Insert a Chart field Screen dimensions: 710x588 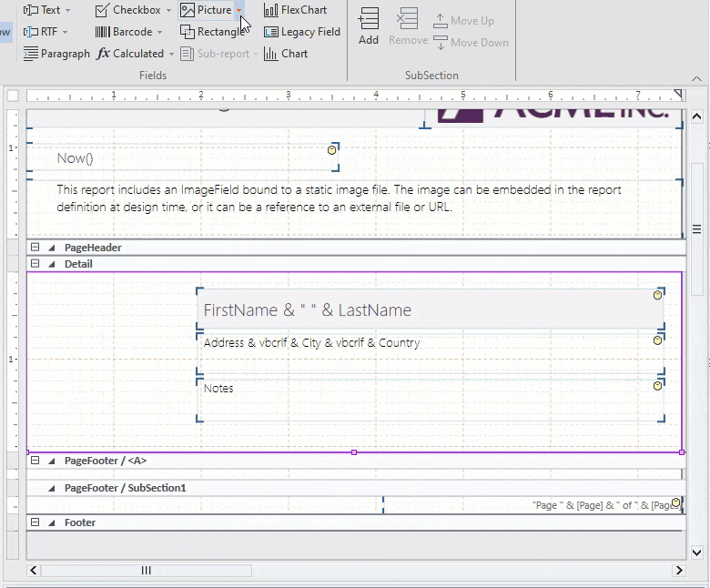pos(286,54)
